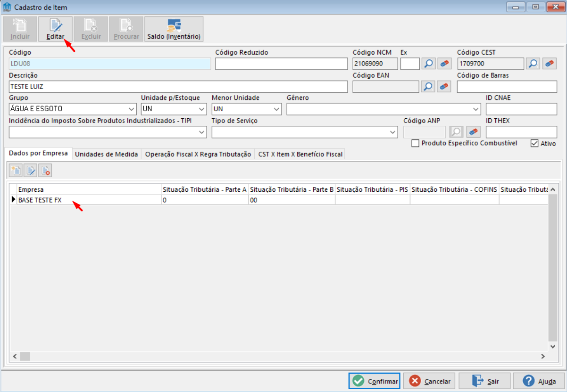Click the ID THEX field
The height and width of the screenshot is (392, 567).
click(521, 132)
